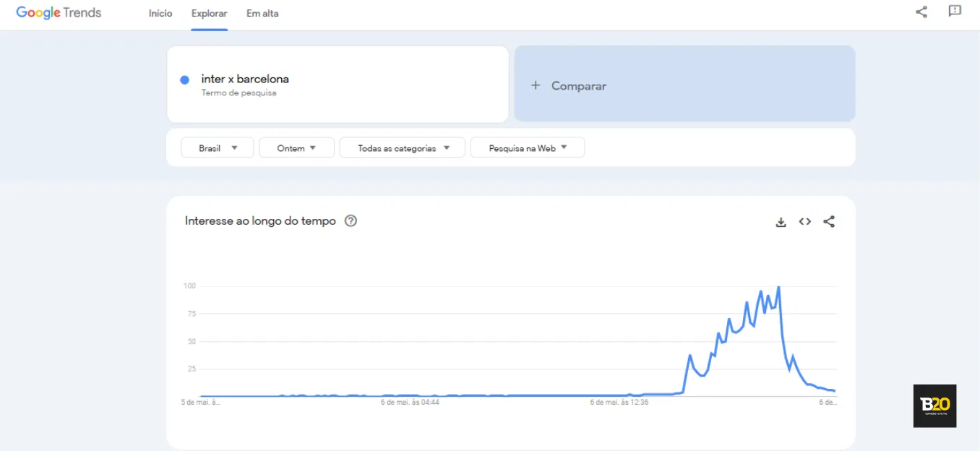
Task: Expand the Todas as categorias dropdown
Action: [402, 147]
